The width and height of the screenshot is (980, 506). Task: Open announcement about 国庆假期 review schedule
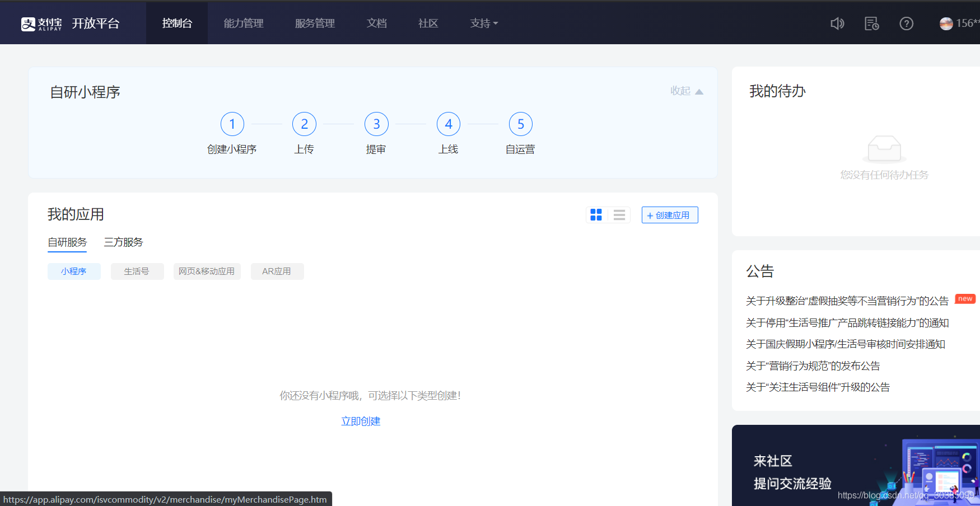click(845, 344)
